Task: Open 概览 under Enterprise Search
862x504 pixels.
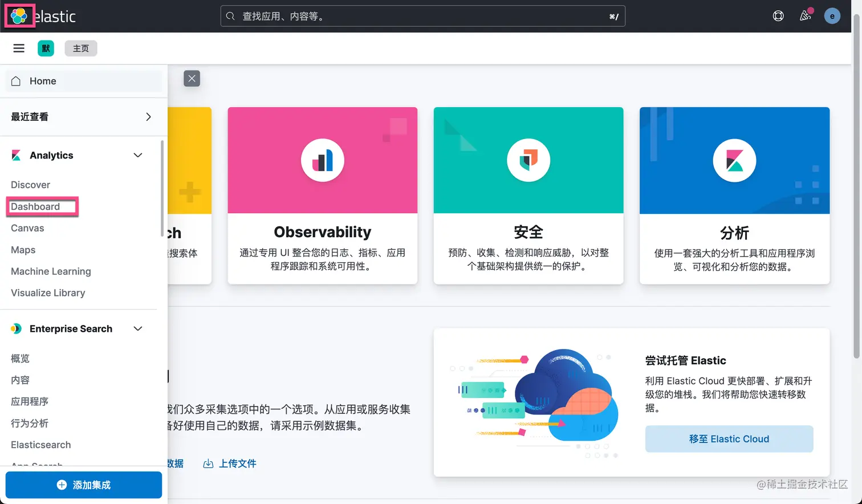Action: click(x=20, y=359)
